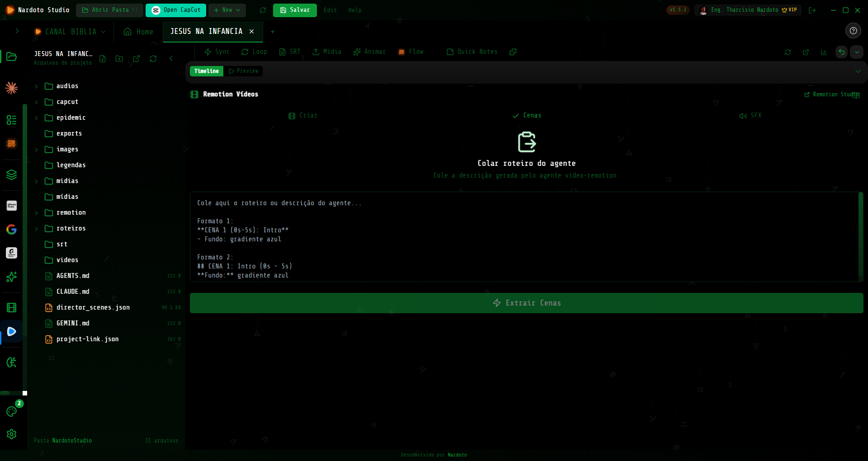Activate the Flow tool in toolbar

click(x=410, y=52)
